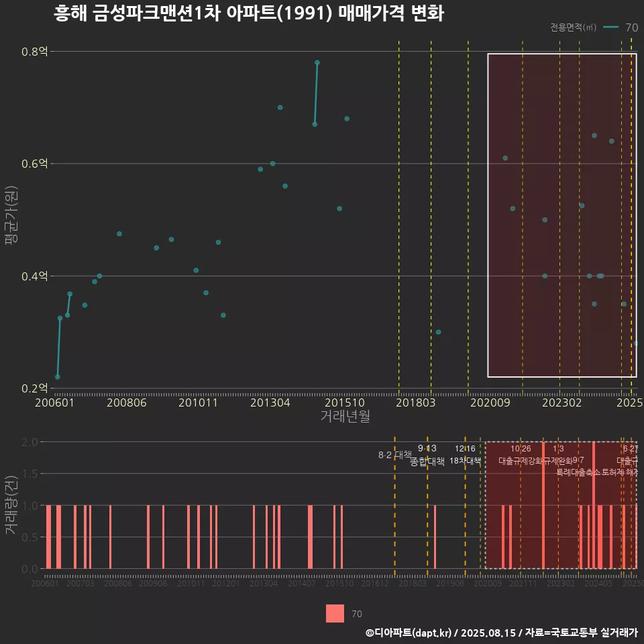Click 202009 on the price chart x-axis

tap(490, 402)
